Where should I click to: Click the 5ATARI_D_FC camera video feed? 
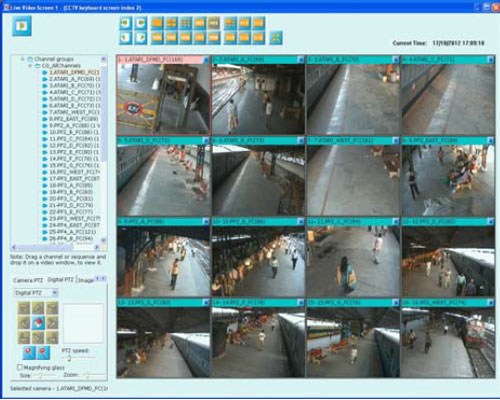163,180
